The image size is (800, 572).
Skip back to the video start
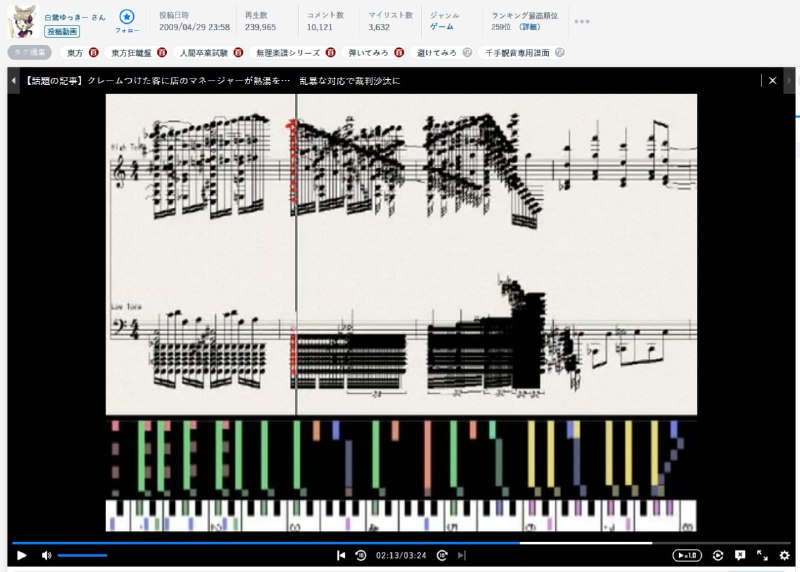(x=341, y=555)
